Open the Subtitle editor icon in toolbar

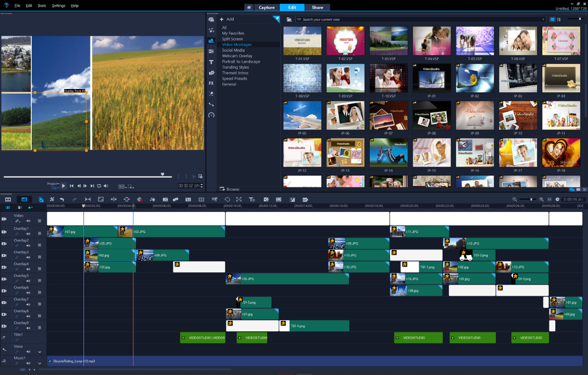tap(188, 199)
